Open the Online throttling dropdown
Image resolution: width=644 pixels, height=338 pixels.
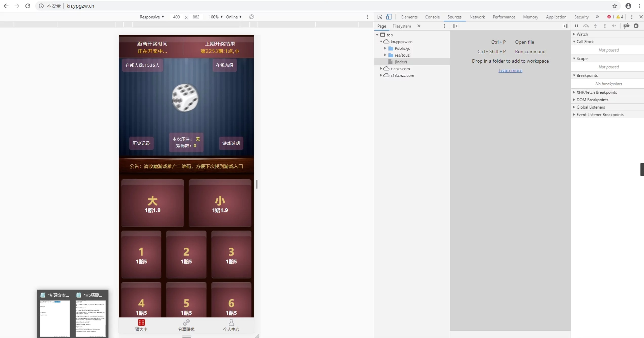[234, 17]
